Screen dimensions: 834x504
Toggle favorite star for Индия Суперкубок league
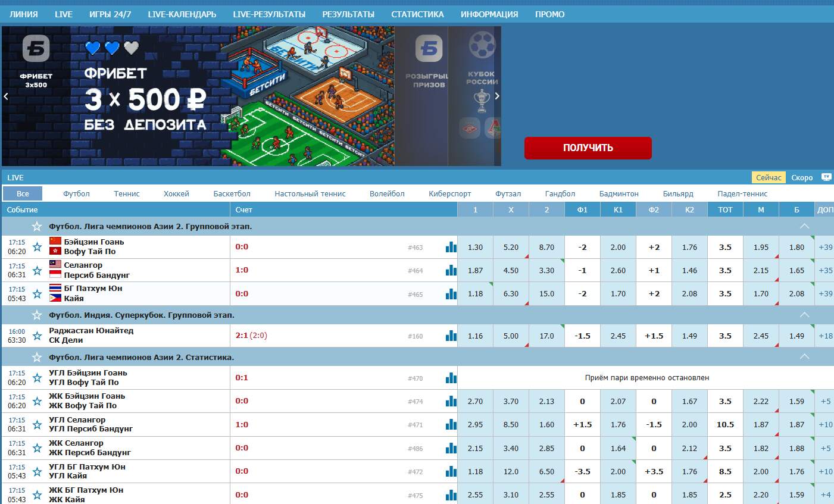point(37,315)
